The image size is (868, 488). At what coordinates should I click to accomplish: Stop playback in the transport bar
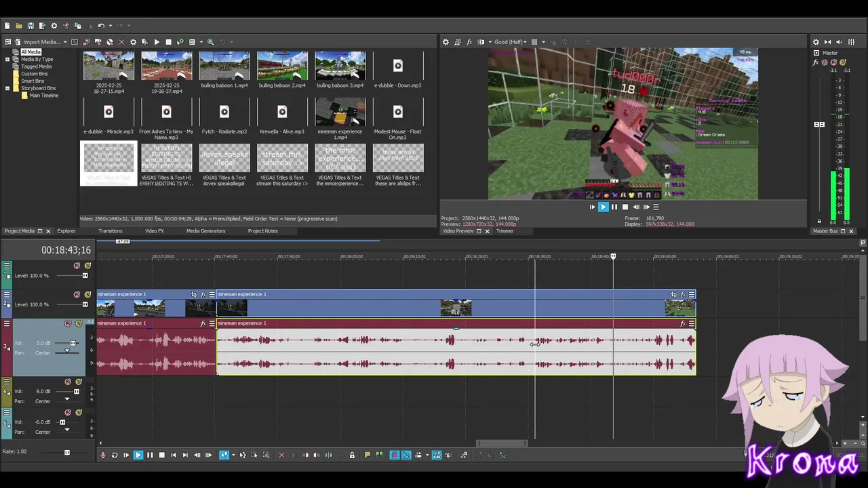tap(161, 455)
